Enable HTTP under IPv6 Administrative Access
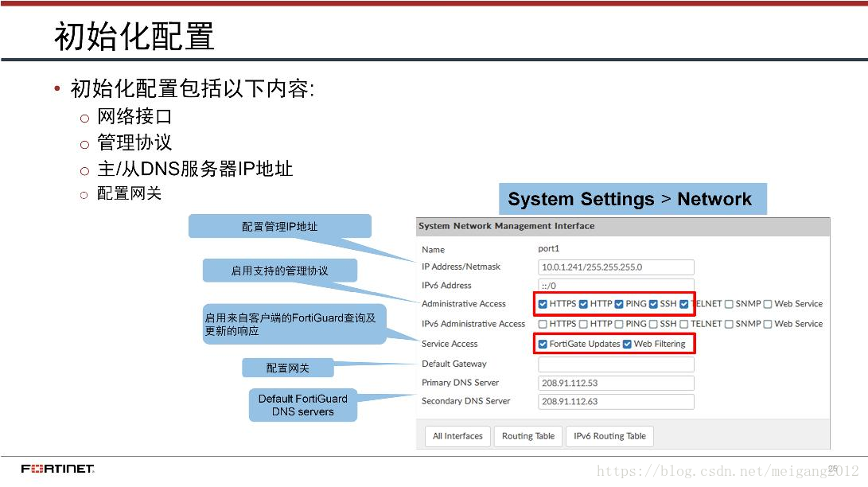This screenshot has width=868, height=487. pos(583,324)
